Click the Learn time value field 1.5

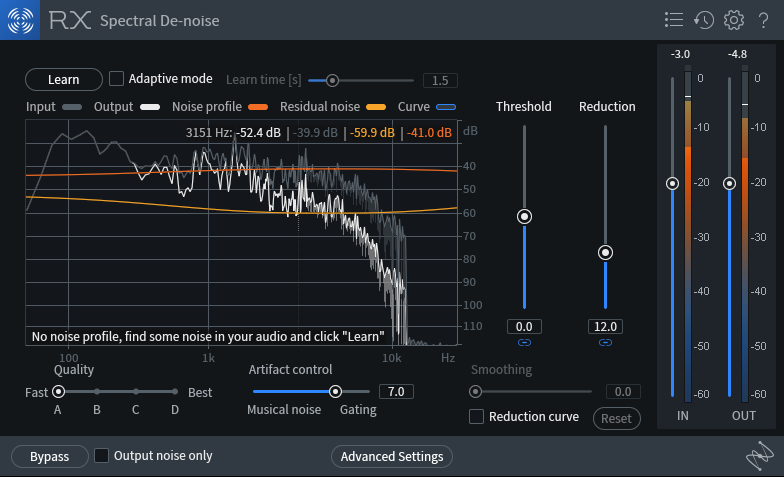[x=440, y=80]
